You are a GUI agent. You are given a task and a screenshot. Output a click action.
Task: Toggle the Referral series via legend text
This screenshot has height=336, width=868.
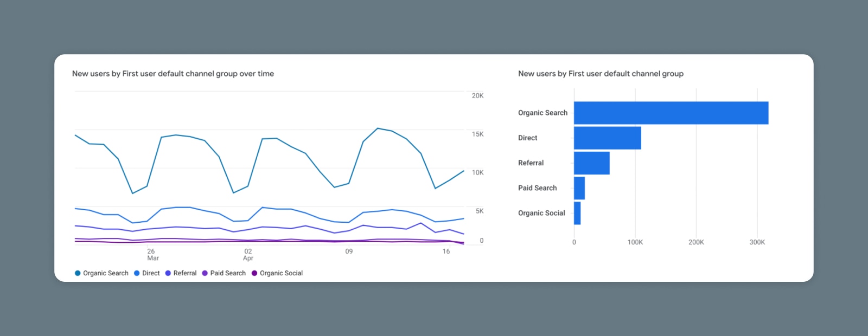(x=185, y=273)
